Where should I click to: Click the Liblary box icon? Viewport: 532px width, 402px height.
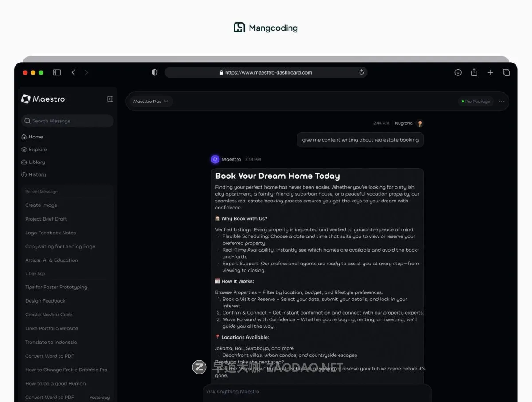[x=24, y=162]
